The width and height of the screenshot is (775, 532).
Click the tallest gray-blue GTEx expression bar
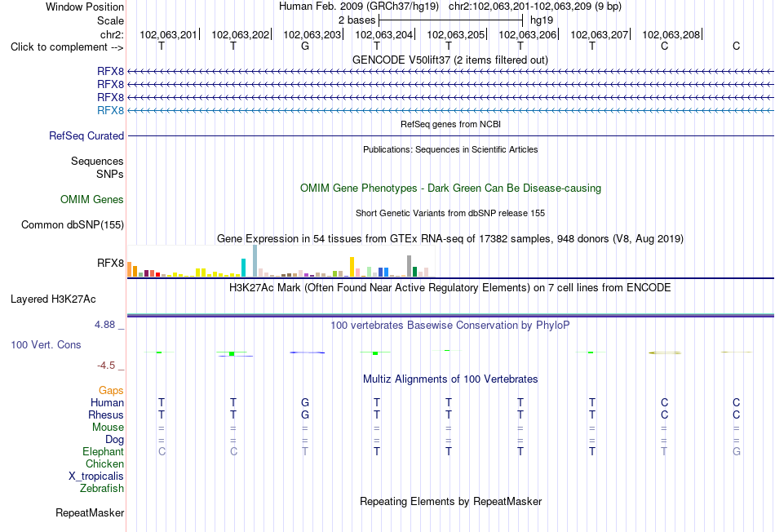(x=255, y=261)
